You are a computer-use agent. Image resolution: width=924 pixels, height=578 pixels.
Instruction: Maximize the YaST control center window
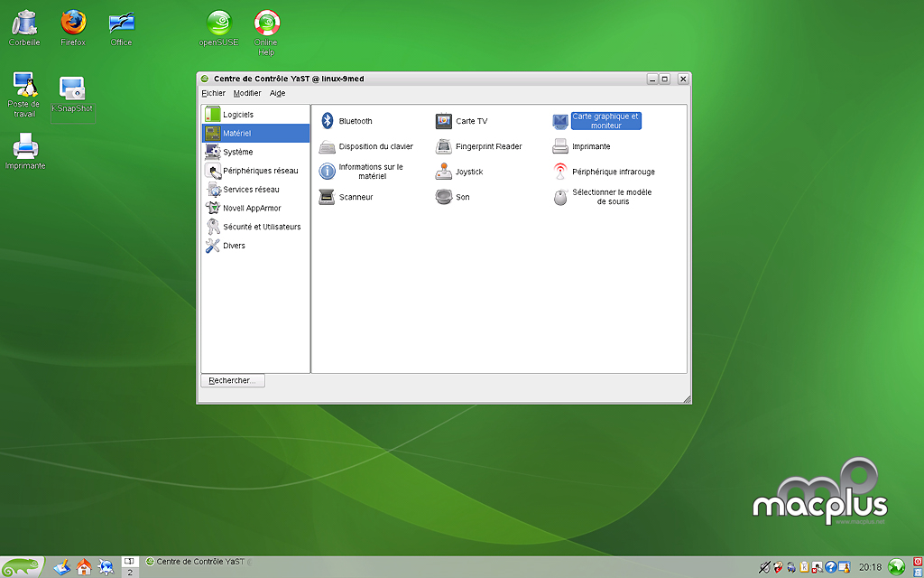click(665, 79)
